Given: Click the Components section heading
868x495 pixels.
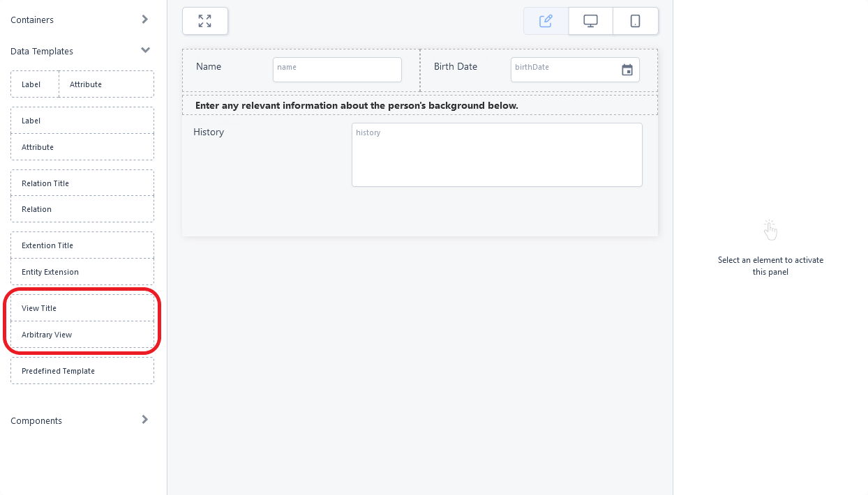Looking at the screenshot, I should [36, 420].
